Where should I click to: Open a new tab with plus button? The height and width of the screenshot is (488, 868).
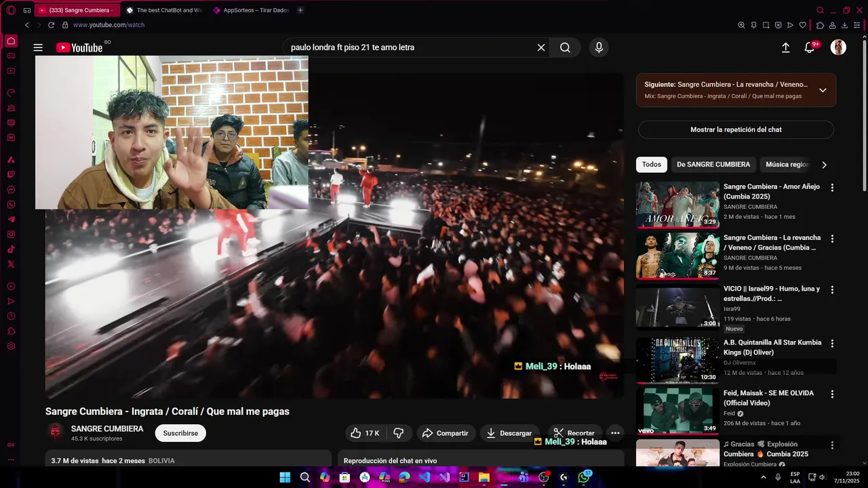coord(300,10)
